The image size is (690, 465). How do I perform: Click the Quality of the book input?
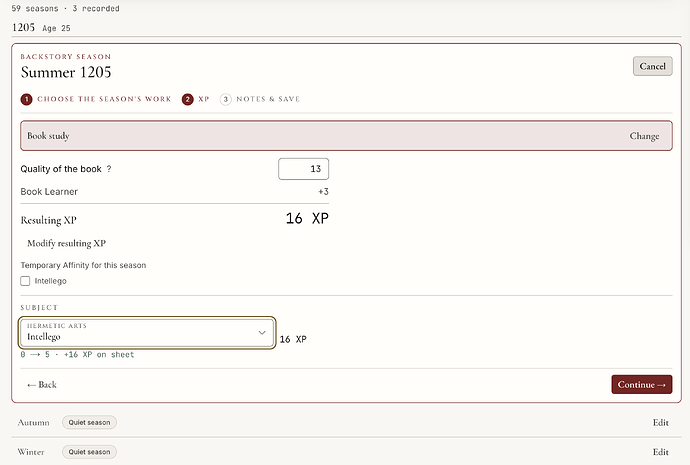pos(303,169)
